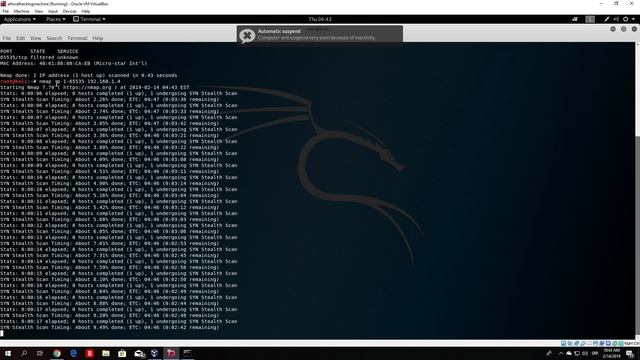Viewport: 640px width, 360px height.
Task: Launch Google Chrome from taskbar
Action: click(x=57, y=353)
